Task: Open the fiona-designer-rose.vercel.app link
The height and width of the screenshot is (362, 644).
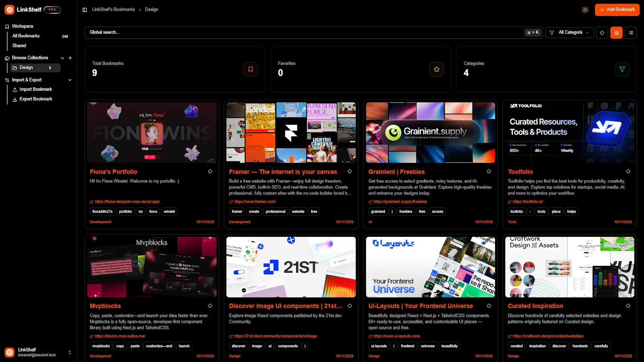Action: click(x=127, y=202)
